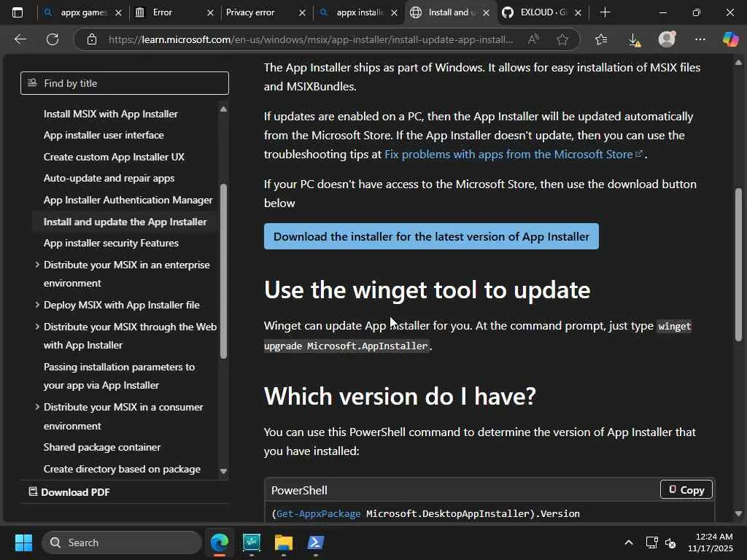The image size is (747, 560).
Task: Click the 'Which version do I have?' heading
Action: pyautogui.click(x=400, y=396)
